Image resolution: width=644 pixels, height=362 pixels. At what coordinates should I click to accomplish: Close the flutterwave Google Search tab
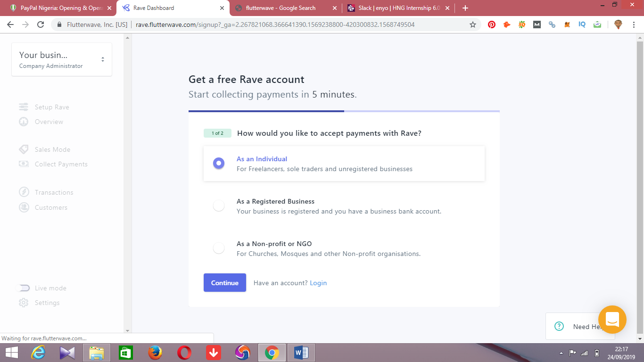click(x=335, y=8)
